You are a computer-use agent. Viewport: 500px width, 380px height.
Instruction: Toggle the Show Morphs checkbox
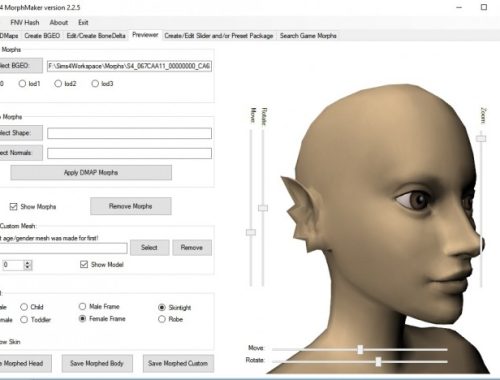(x=13, y=207)
